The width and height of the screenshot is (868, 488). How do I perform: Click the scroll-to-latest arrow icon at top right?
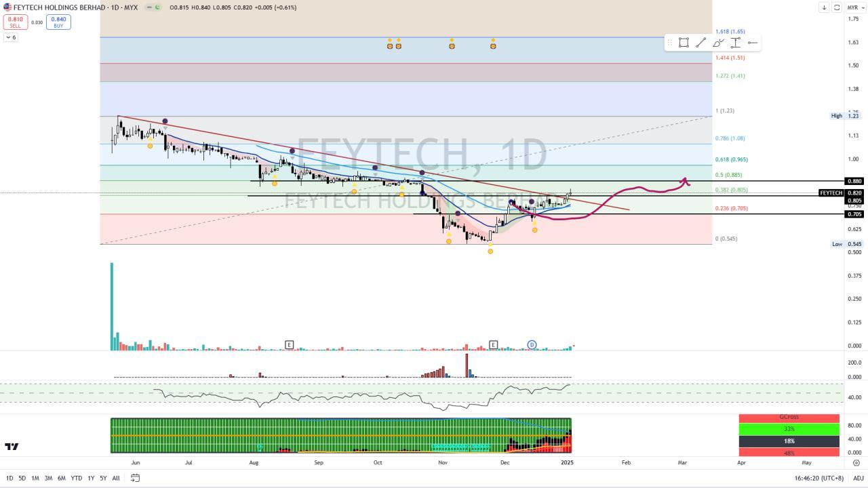[824, 7]
